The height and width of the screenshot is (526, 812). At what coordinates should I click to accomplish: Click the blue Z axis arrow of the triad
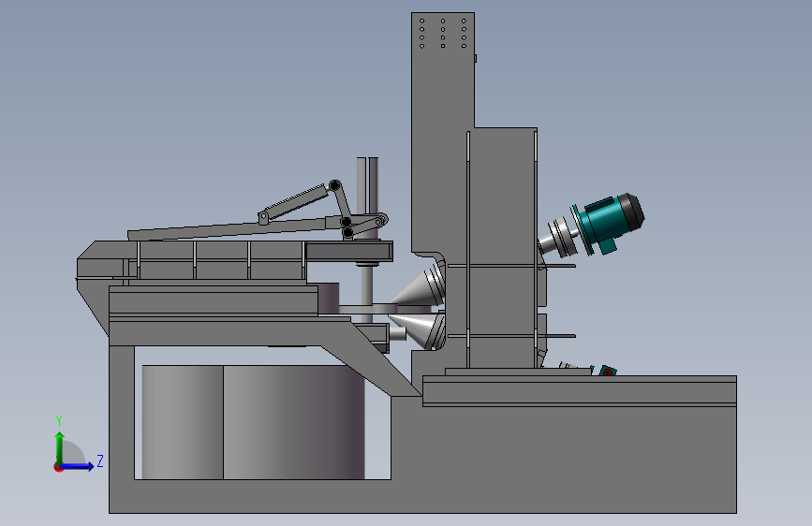click(x=78, y=466)
